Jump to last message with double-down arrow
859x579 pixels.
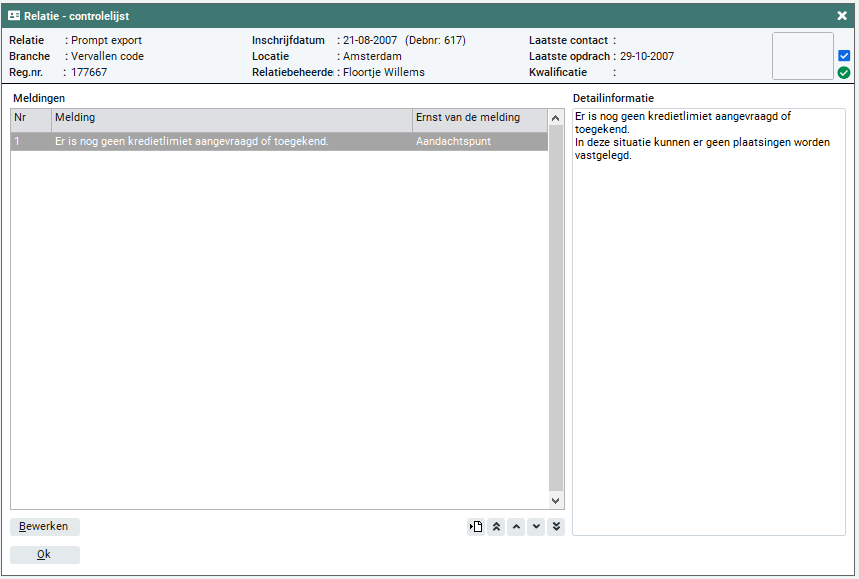(556, 527)
